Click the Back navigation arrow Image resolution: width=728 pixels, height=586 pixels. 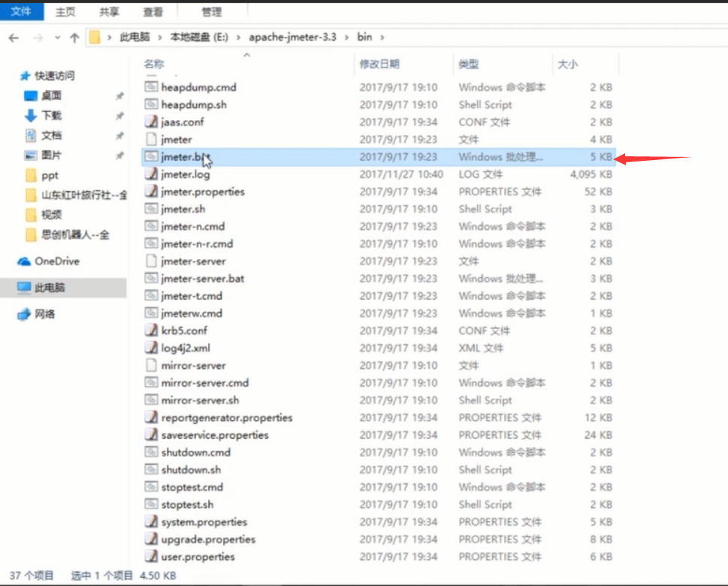coord(14,38)
